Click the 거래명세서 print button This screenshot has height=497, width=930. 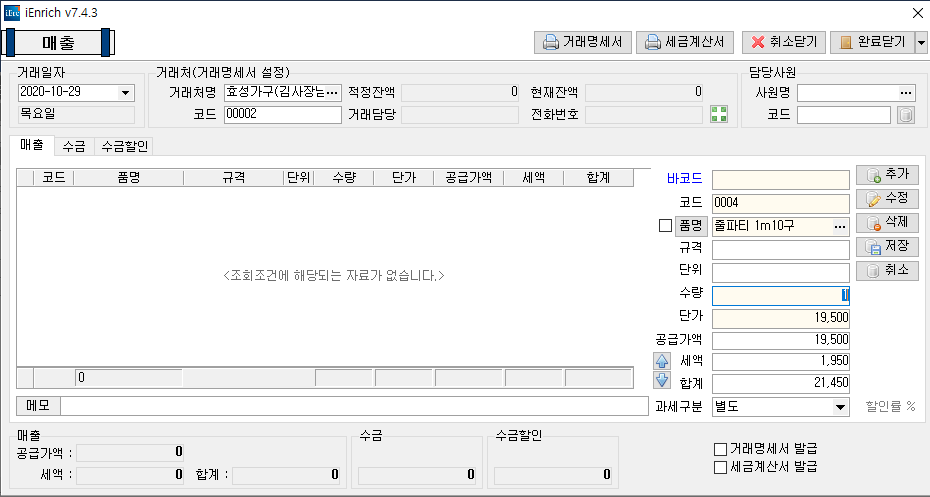pyautogui.click(x=583, y=42)
